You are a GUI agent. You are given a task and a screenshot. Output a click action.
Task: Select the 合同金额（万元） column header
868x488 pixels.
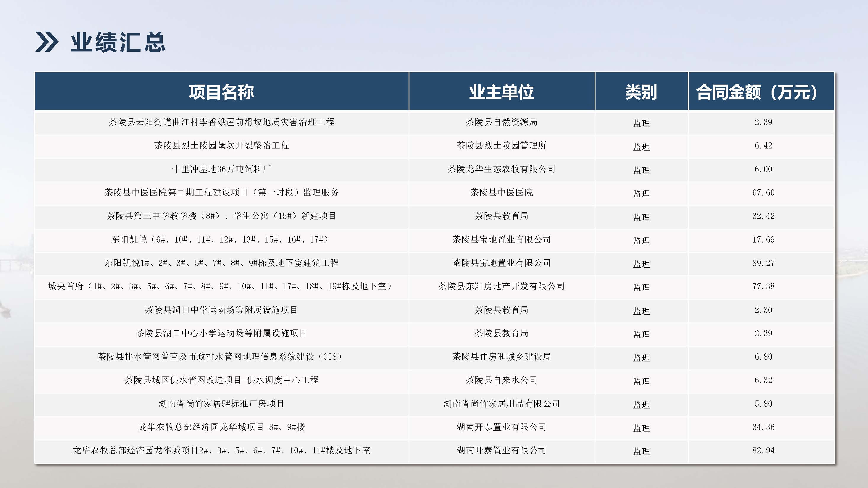click(x=761, y=92)
